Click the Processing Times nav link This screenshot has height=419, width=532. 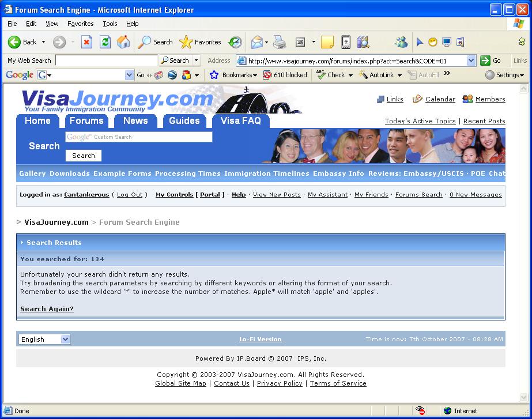[188, 173]
